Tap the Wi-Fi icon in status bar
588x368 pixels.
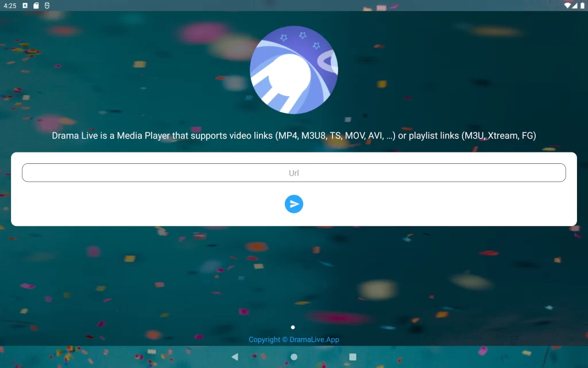point(567,5)
